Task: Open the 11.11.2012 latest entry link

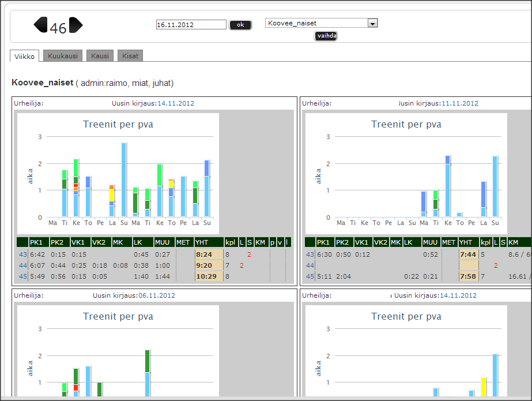Action: point(460,103)
